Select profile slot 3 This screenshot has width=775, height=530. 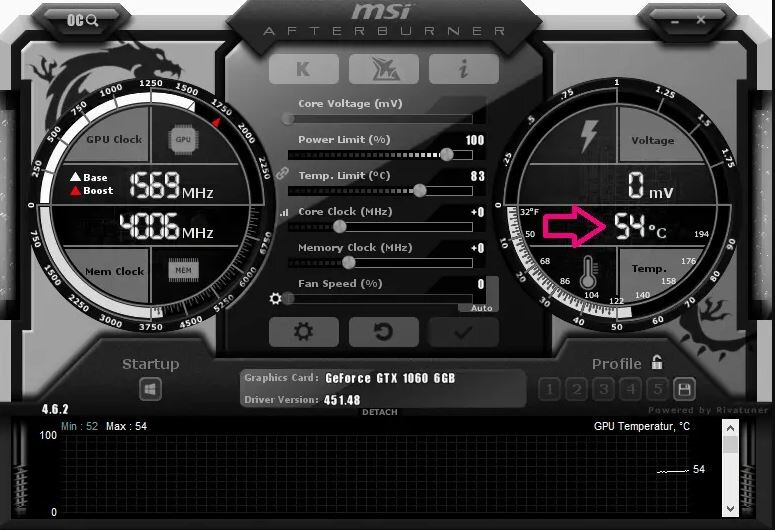603,390
